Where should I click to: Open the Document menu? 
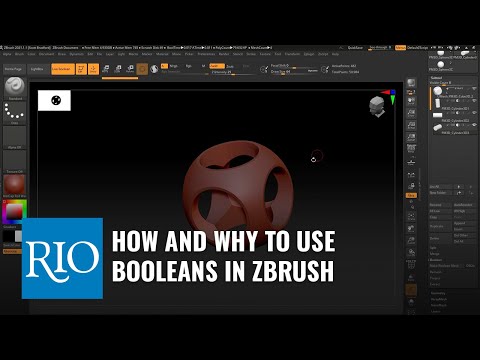coord(46,54)
